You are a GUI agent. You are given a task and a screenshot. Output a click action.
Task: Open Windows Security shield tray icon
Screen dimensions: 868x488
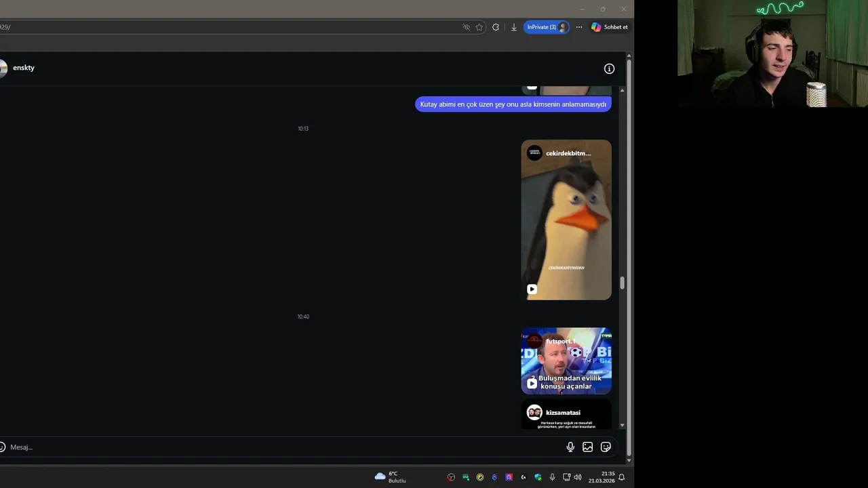pyautogui.click(x=538, y=477)
